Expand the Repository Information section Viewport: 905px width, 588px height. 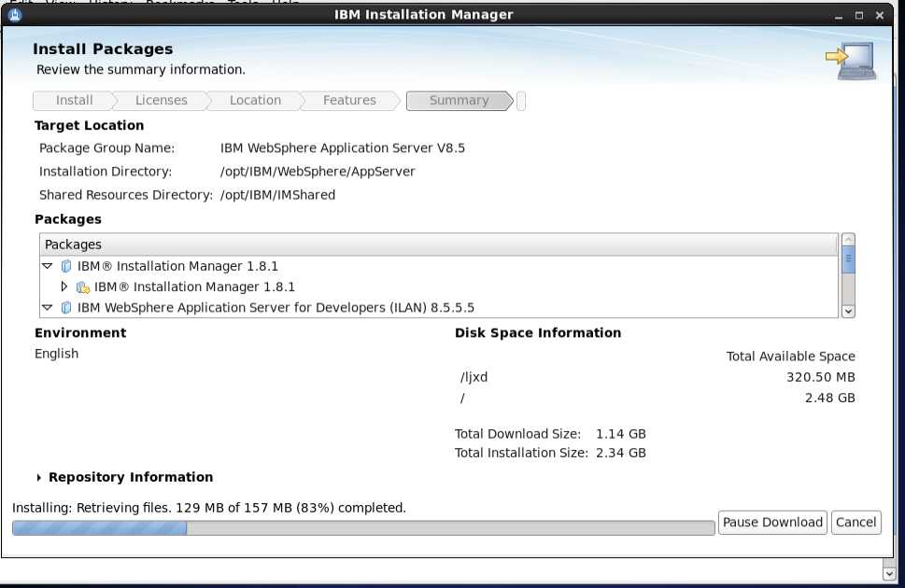click(x=38, y=477)
